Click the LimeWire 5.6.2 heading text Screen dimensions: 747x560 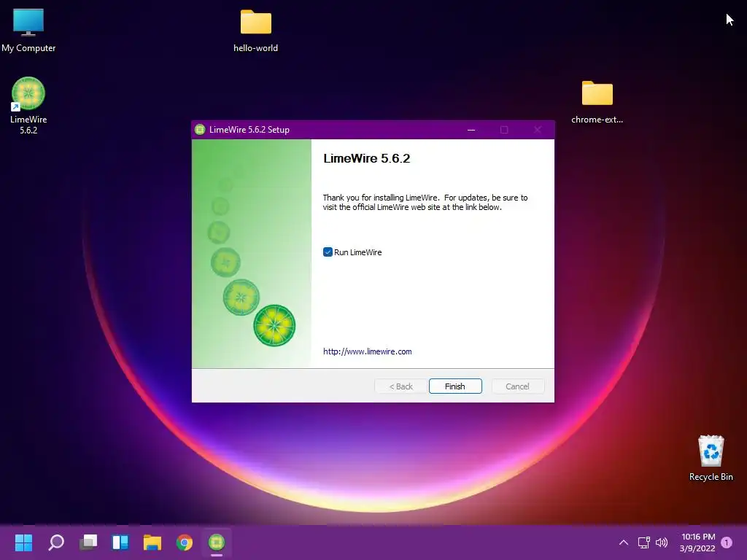point(366,158)
